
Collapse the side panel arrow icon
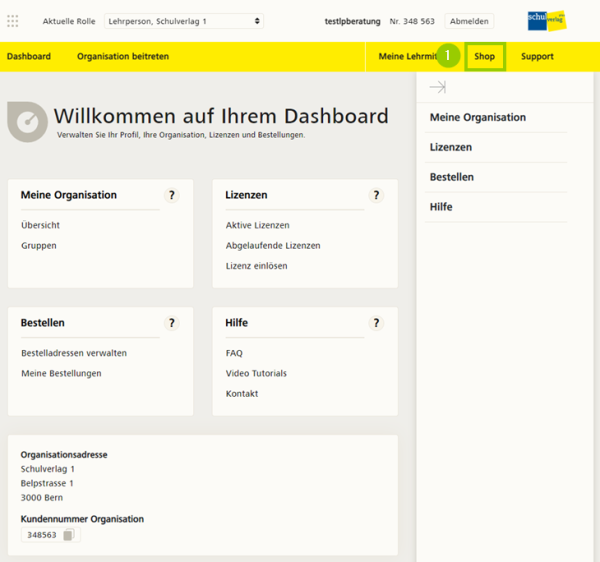[437, 87]
